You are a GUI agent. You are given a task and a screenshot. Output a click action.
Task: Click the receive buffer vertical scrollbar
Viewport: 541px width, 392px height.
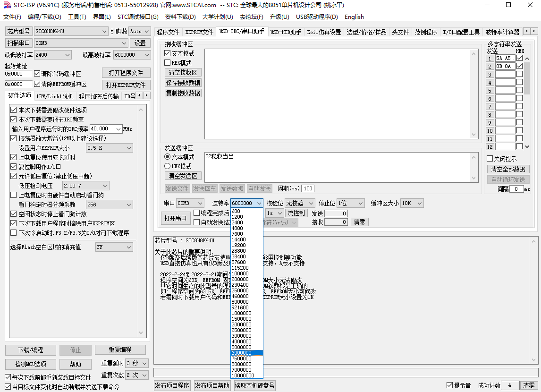click(x=473, y=94)
